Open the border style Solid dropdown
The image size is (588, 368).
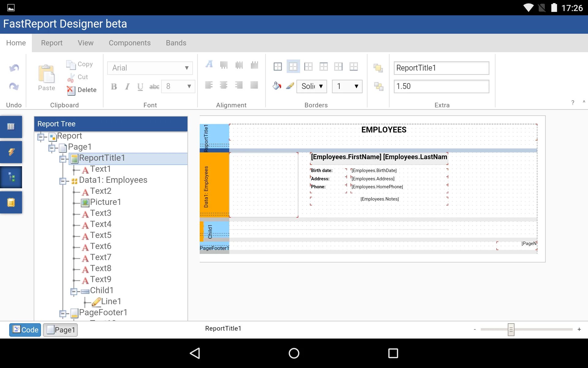coord(312,86)
